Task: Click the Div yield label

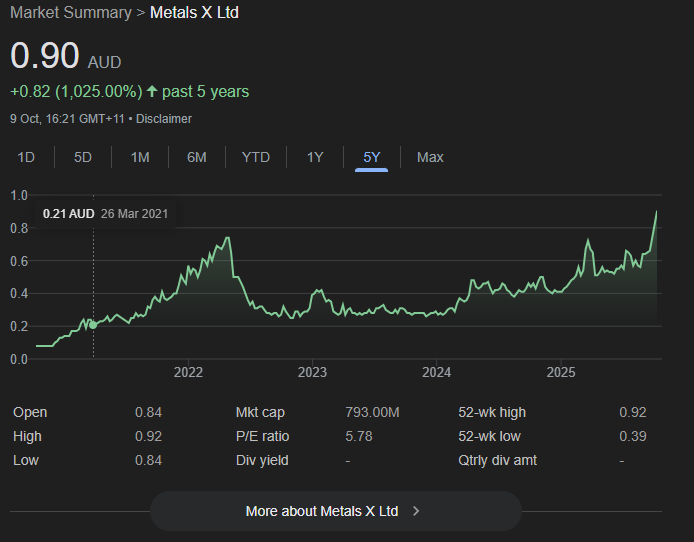Action: click(x=262, y=460)
